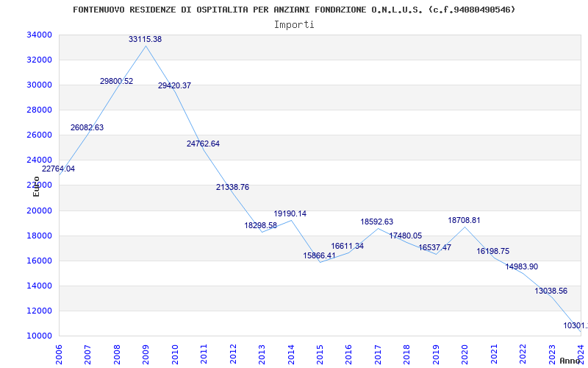Viewport: 588px width, 368px height.
Task: Select data label 29420.37
Action: (174, 85)
